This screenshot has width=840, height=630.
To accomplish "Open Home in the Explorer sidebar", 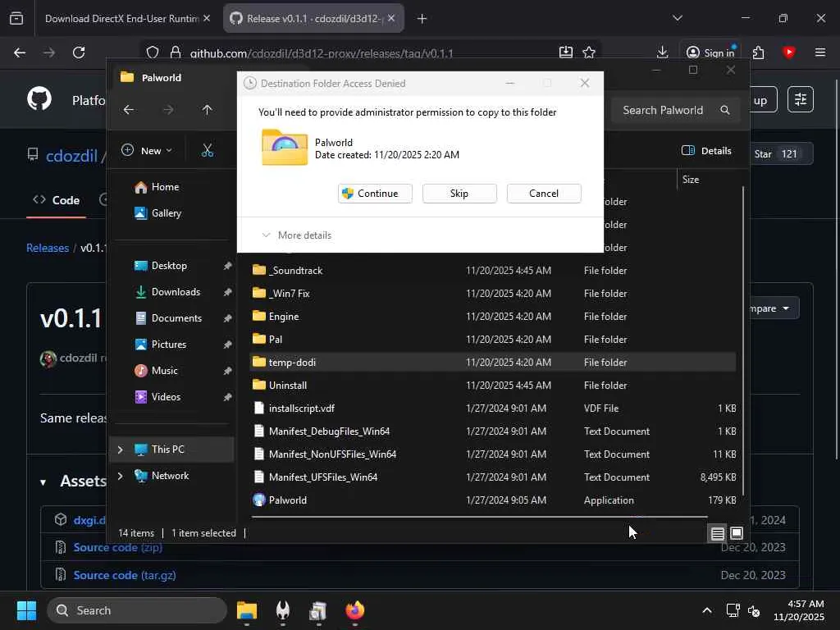I will 165,187.
